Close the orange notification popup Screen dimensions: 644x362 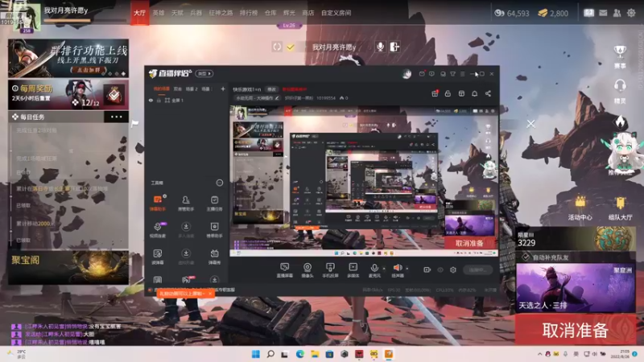tap(210, 294)
